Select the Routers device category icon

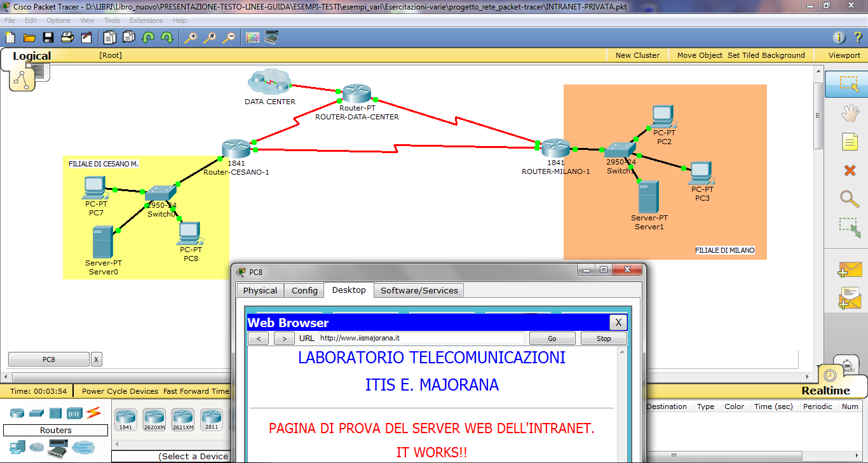click(17, 413)
